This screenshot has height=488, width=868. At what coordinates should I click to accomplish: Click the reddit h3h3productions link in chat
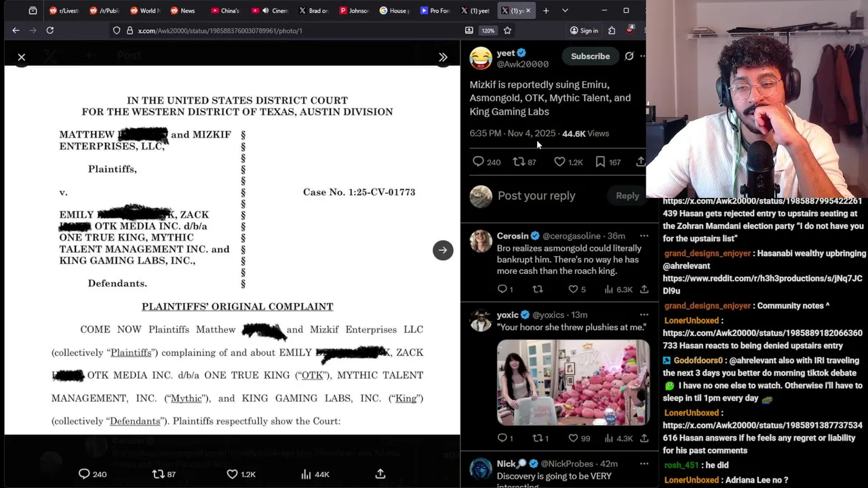(x=762, y=285)
